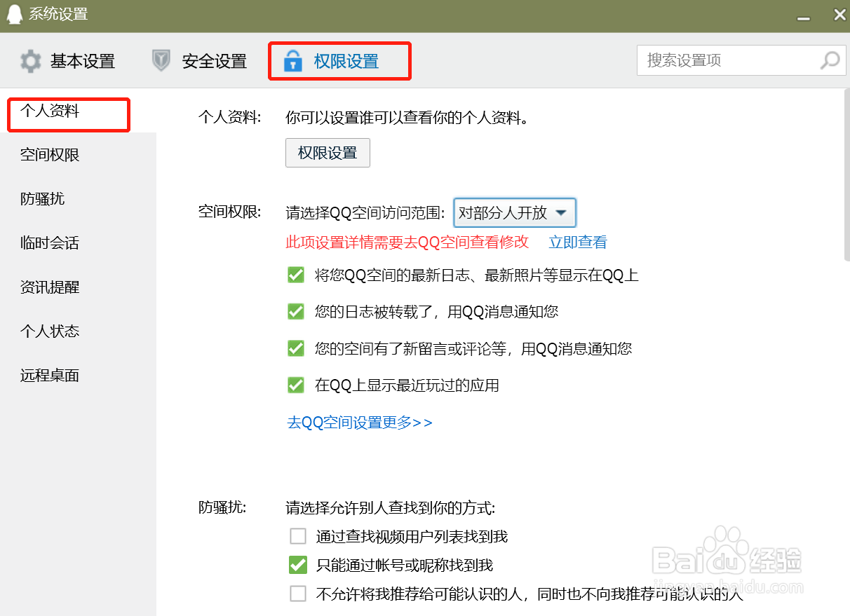The height and width of the screenshot is (616, 850).
Task: Click the text 请选择允许别人查找到你的方式:
Action: pos(391,508)
